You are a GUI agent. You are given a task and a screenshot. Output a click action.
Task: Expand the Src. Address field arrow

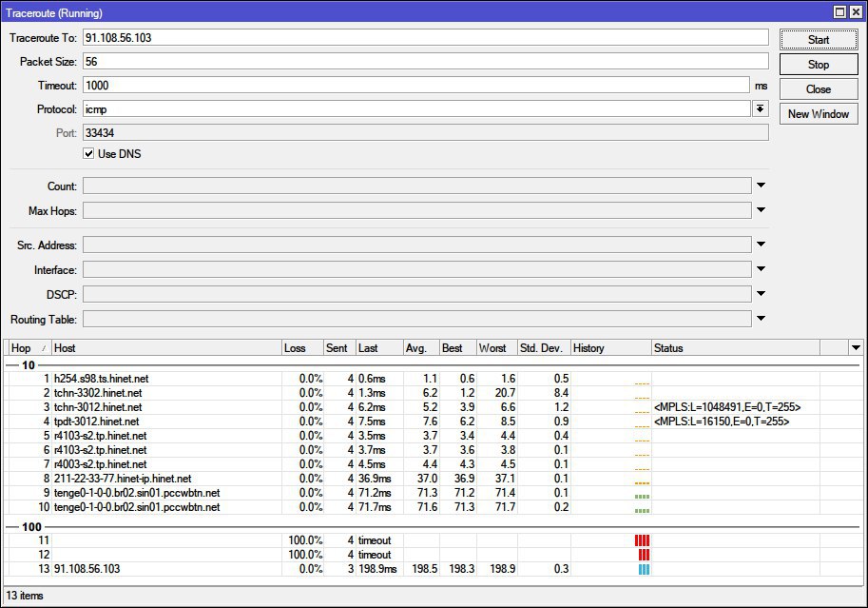(x=761, y=245)
